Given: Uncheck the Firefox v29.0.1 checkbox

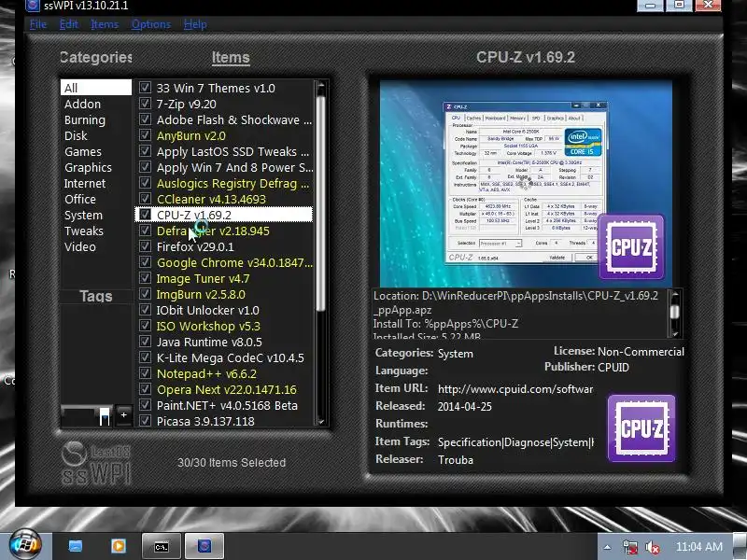Looking at the screenshot, I should tap(145, 246).
